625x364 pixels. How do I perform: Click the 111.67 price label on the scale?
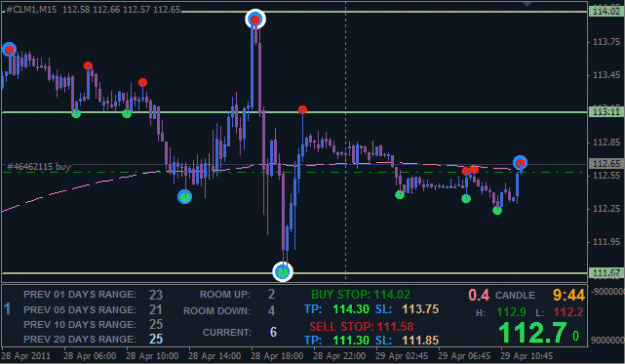606,273
